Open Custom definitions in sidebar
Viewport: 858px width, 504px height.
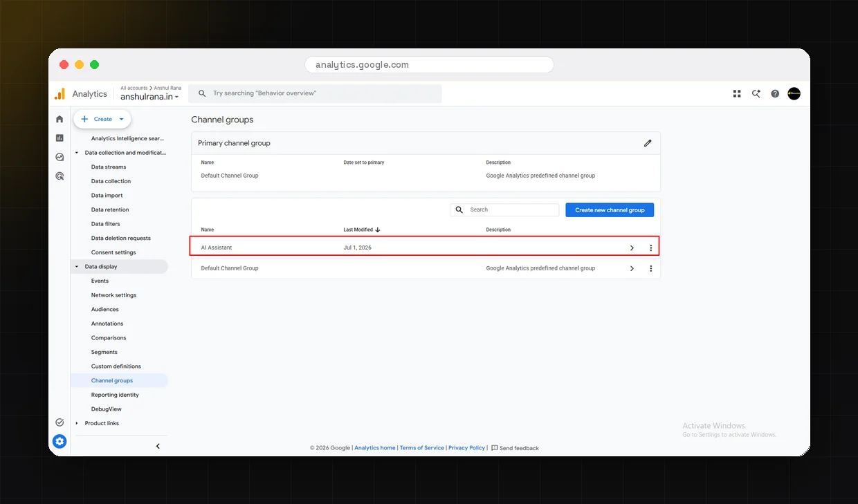coord(116,366)
